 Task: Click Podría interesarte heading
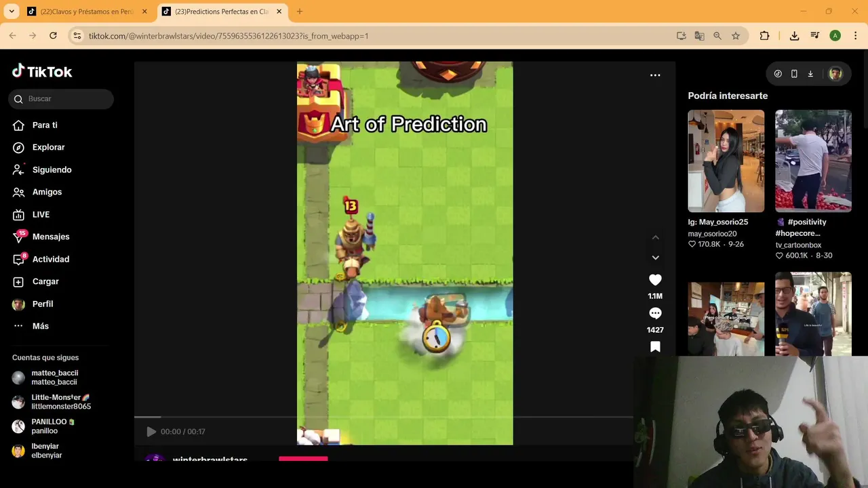pos(728,96)
